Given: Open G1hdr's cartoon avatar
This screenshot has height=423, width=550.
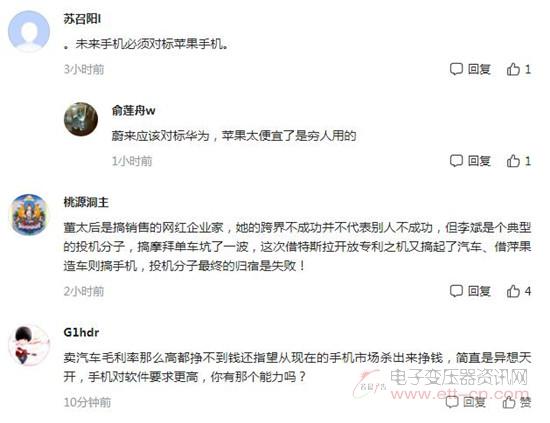Looking at the screenshot, I should [29, 345].
